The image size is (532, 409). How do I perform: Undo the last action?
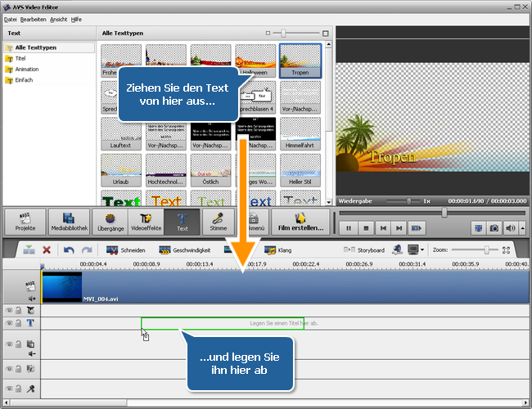click(69, 250)
